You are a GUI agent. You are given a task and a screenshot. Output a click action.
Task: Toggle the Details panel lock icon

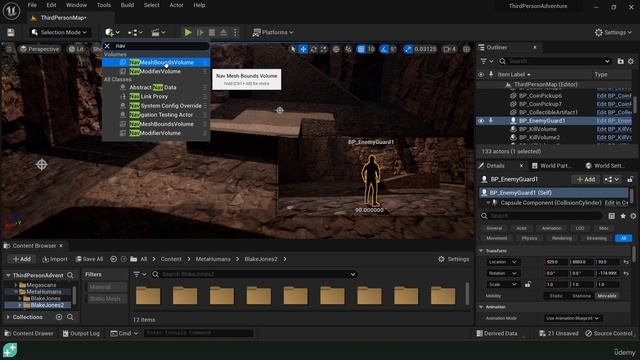[630, 179]
